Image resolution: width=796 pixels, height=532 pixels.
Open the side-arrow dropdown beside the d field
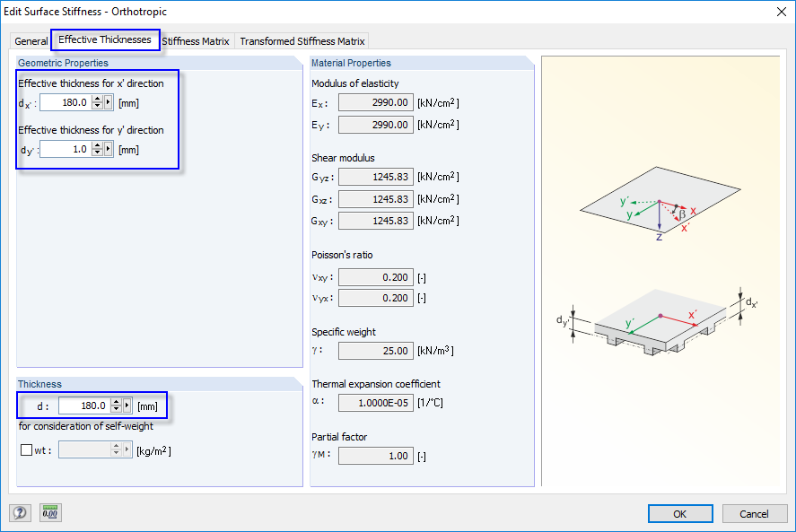127,406
